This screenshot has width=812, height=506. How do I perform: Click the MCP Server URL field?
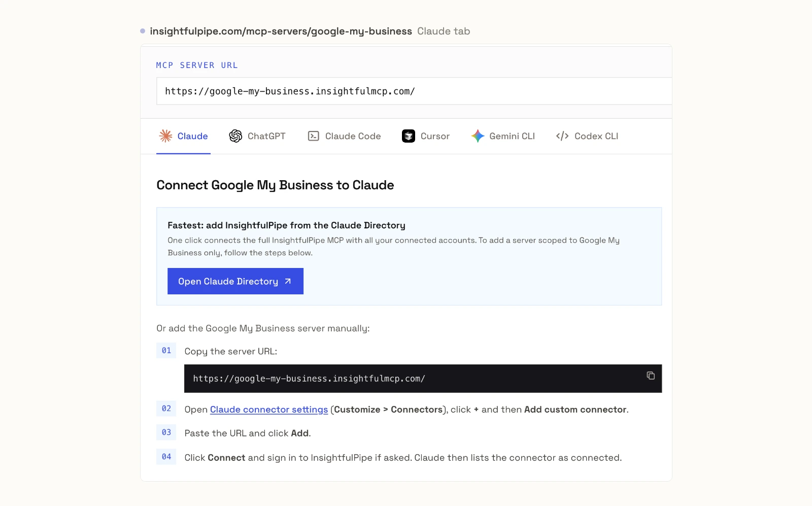point(414,91)
